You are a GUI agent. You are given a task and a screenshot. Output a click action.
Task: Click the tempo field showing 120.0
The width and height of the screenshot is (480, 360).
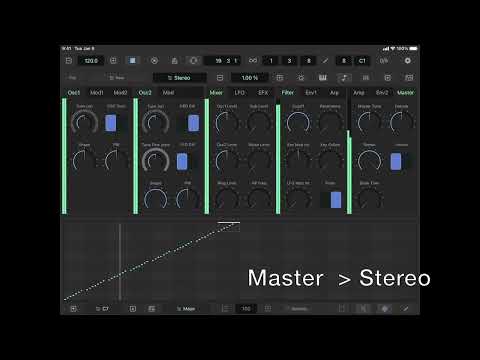[x=91, y=61]
